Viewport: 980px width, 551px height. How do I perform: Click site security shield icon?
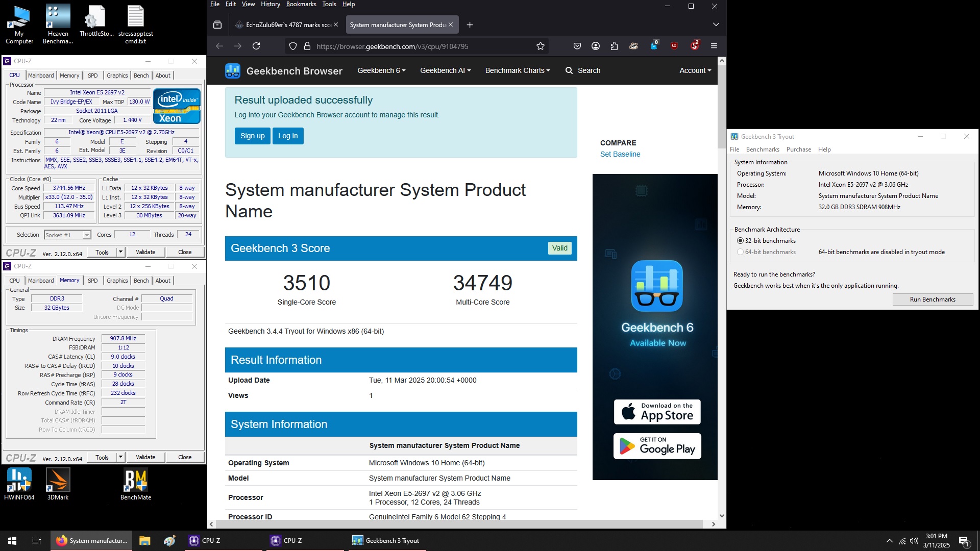[x=293, y=46]
